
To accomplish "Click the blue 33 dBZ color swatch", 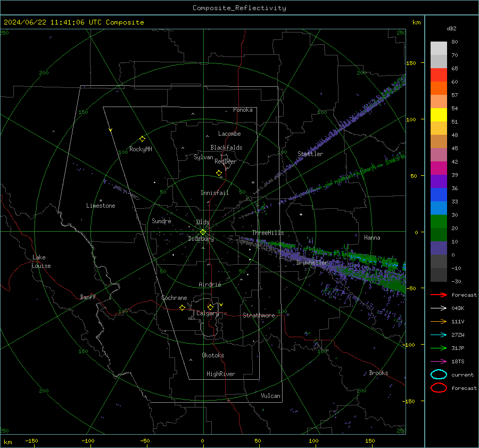I will pyautogui.click(x=439, y=195).
